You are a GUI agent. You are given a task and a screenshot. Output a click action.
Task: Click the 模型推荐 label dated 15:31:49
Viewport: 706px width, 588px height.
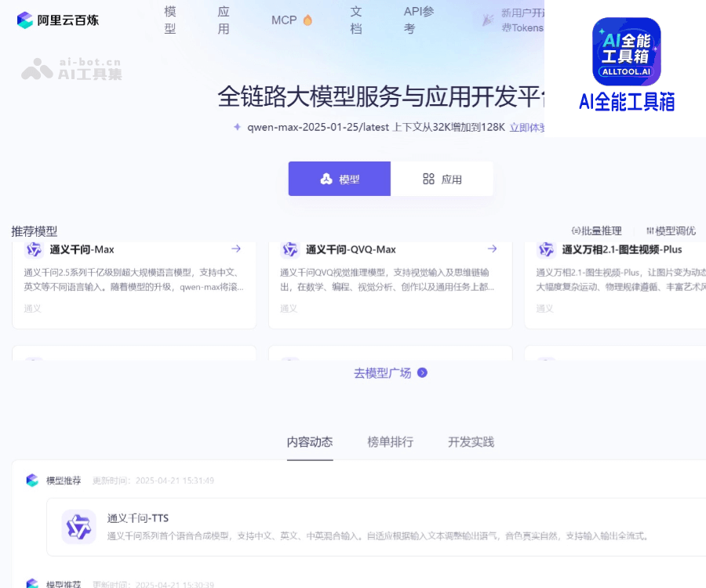coord(64,481)
